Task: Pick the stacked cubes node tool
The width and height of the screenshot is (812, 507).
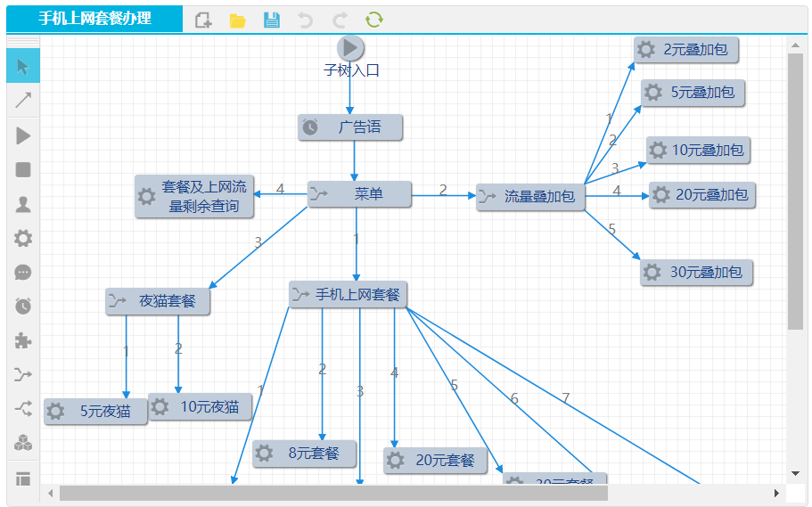Action: pos(23,443)
